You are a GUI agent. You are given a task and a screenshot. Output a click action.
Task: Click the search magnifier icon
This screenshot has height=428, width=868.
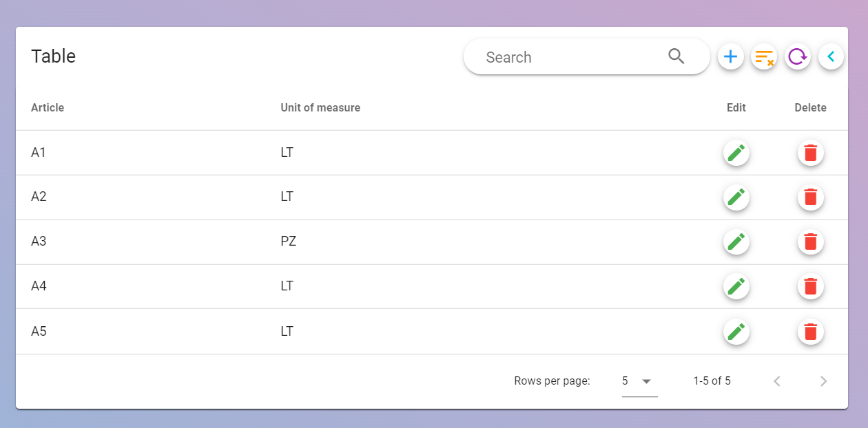[676, 56]
